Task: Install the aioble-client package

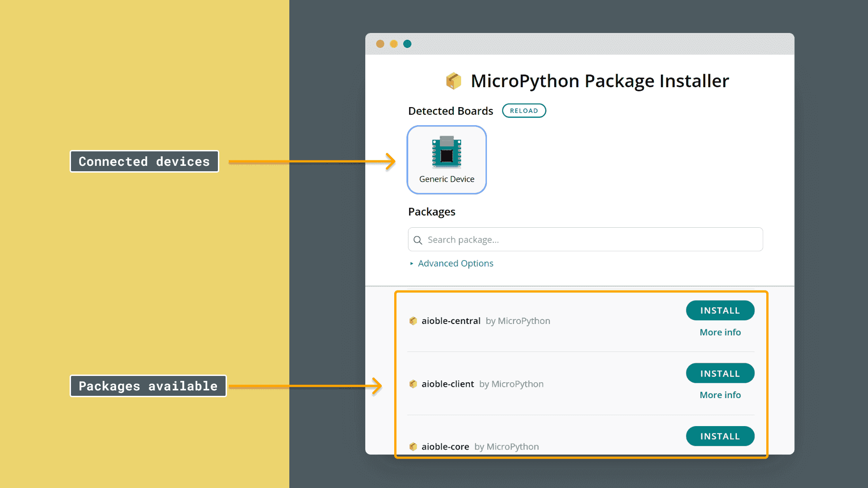Action: [x=720, y=373]
